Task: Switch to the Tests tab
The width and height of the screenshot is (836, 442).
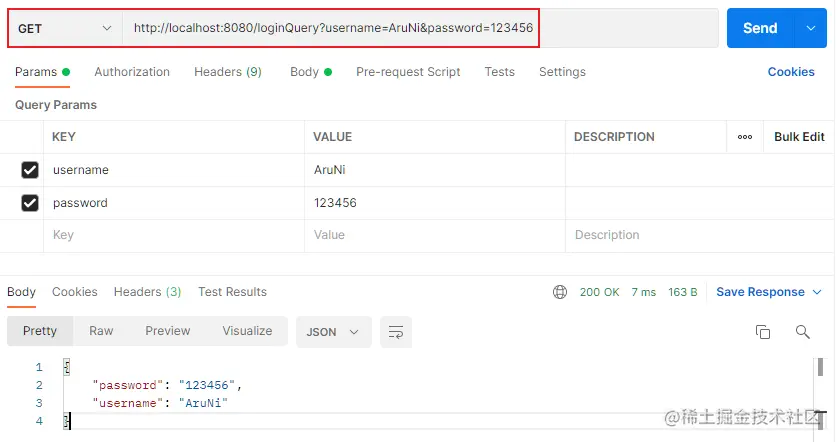Action: pyautogui.click(x=500, y=72)
